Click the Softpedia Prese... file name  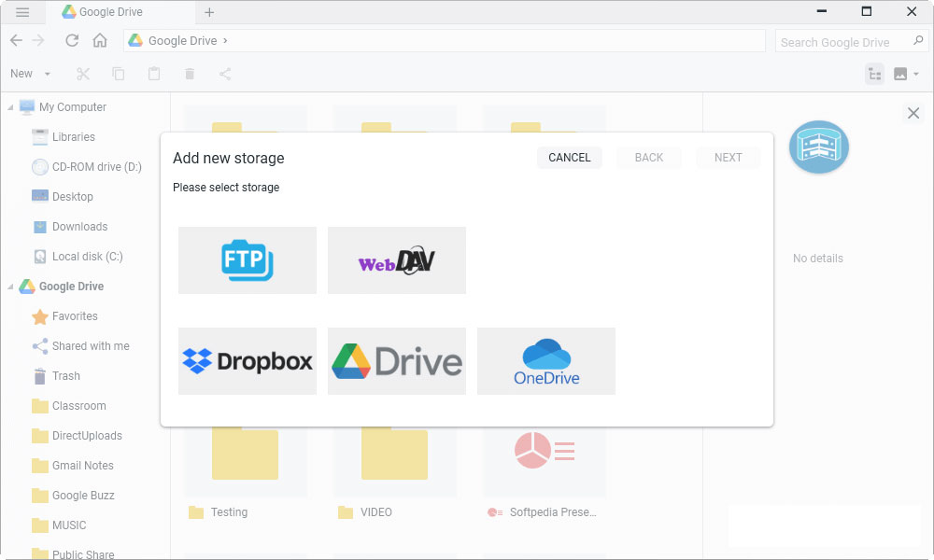[x=553, y=512]
